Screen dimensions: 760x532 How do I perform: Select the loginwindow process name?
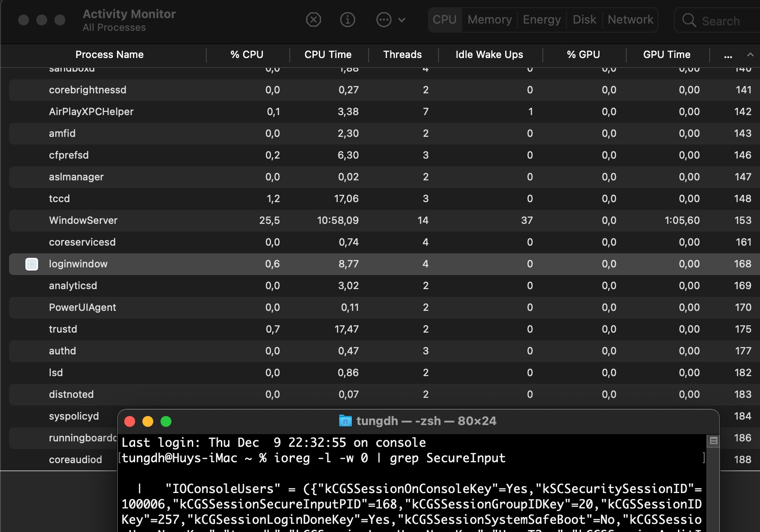78,264
